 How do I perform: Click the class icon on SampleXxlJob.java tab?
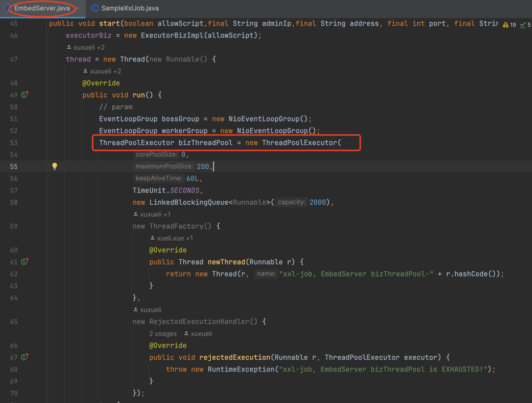click(95, 8)
